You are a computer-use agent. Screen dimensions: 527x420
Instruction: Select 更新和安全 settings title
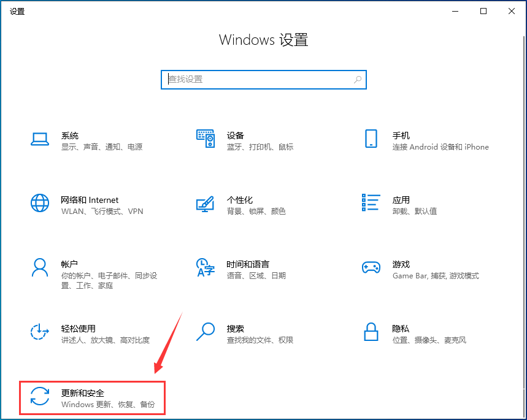pyautogui.click(x=83, y=393)
